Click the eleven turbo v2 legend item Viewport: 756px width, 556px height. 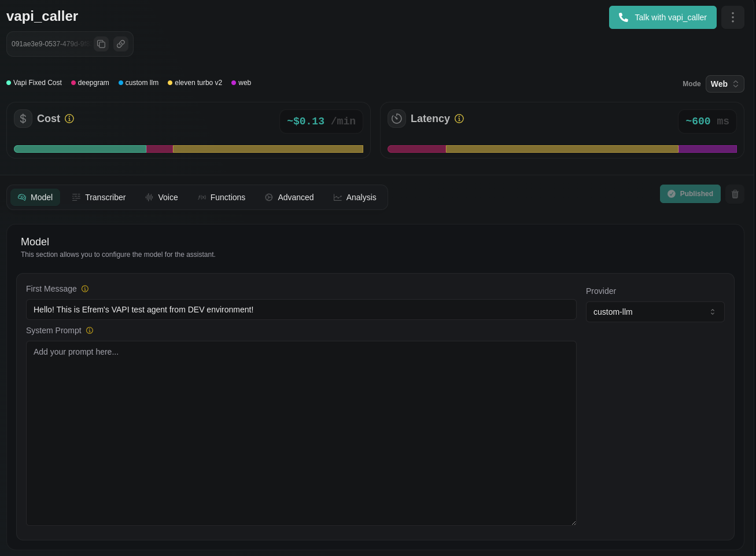tap(195, 83)
